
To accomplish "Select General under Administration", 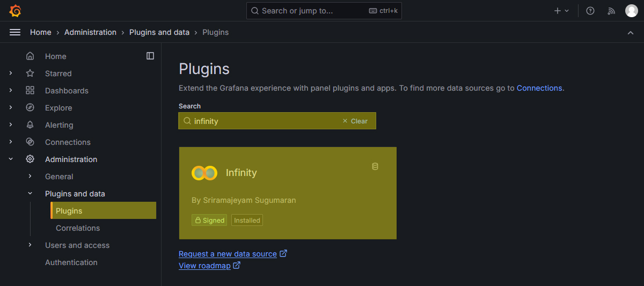I will pyautogui.click(x=59, y=177).
